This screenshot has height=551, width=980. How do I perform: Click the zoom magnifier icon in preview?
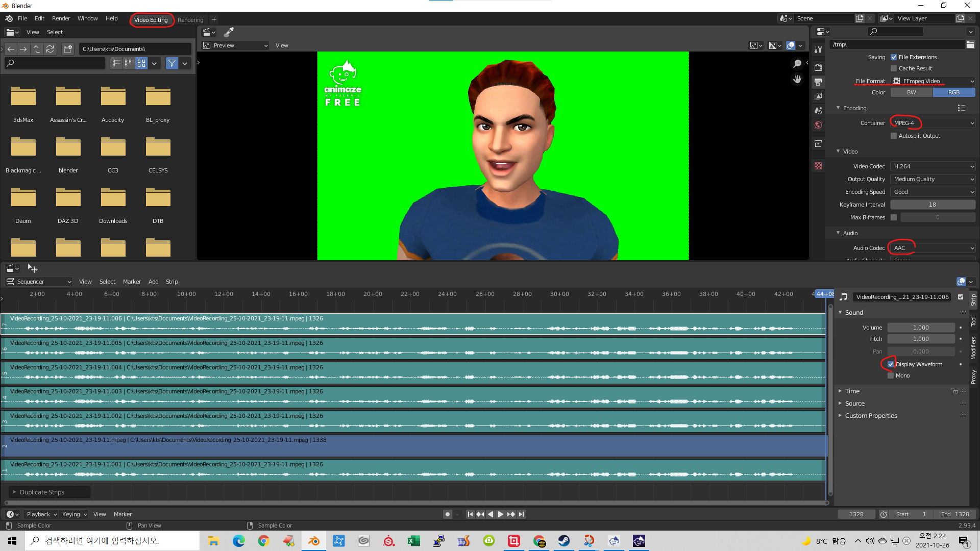[x=797, y=64]
